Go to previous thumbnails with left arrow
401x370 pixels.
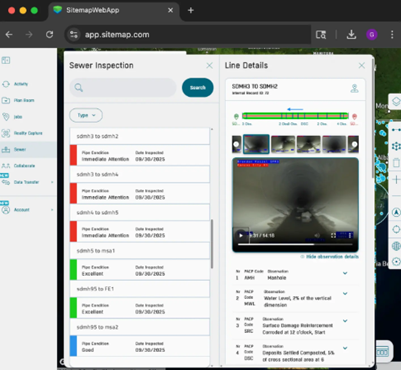pos(236,144)
